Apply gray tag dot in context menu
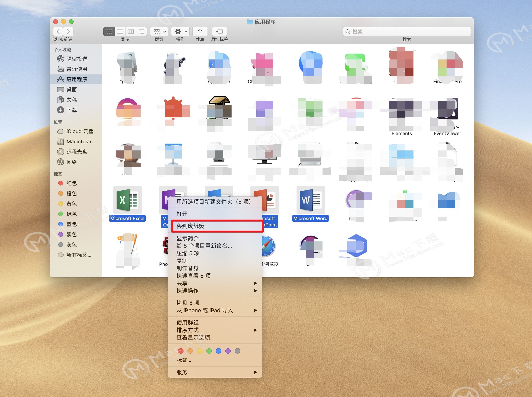 click(x=237, y=351)
